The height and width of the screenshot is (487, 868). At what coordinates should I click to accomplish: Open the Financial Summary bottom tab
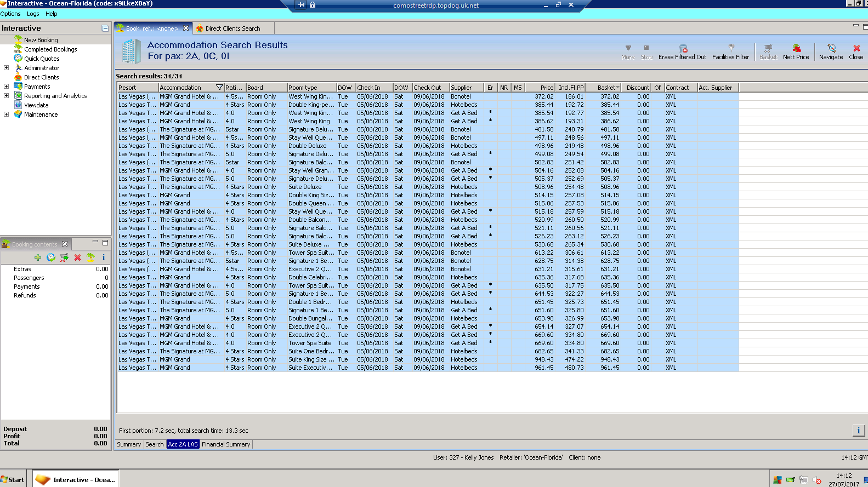226,444
